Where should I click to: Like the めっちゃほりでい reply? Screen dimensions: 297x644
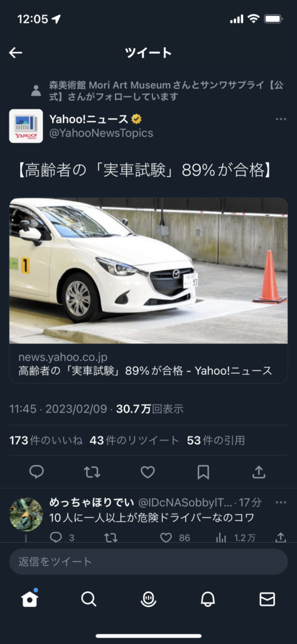(x=166, y=537)
